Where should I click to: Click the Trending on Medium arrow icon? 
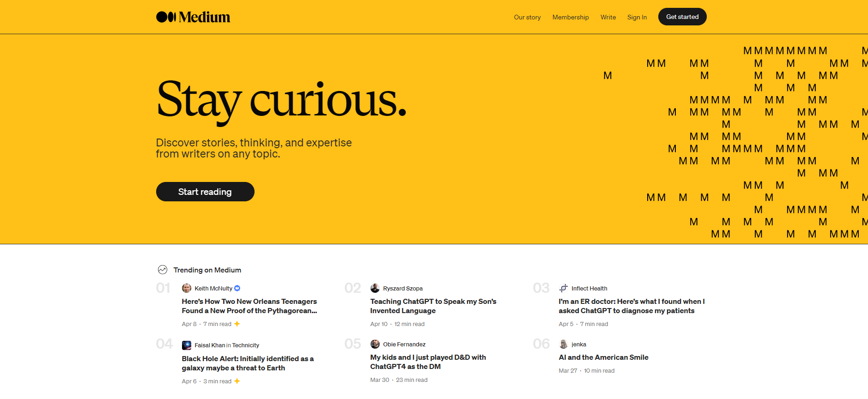163,270
